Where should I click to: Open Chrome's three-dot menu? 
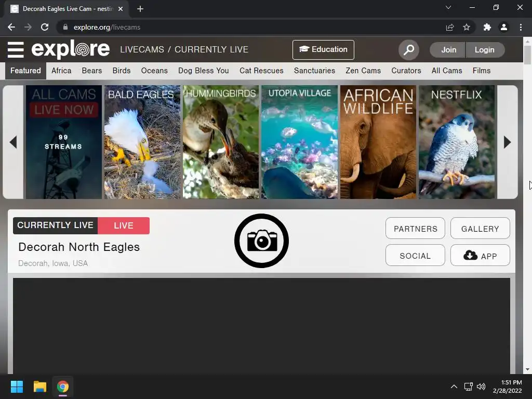[521, 27]
